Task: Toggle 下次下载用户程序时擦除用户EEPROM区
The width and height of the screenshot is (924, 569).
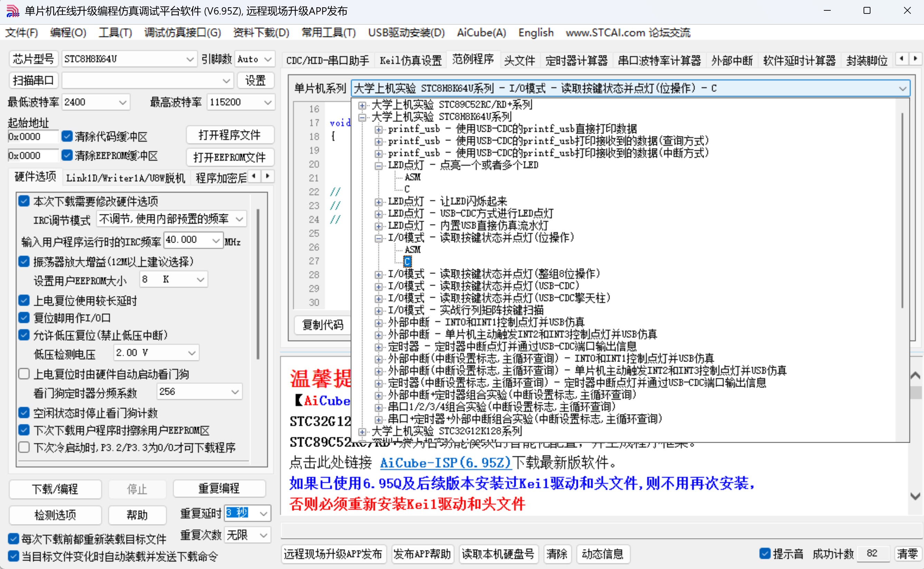Action: [x=24, y=430]
